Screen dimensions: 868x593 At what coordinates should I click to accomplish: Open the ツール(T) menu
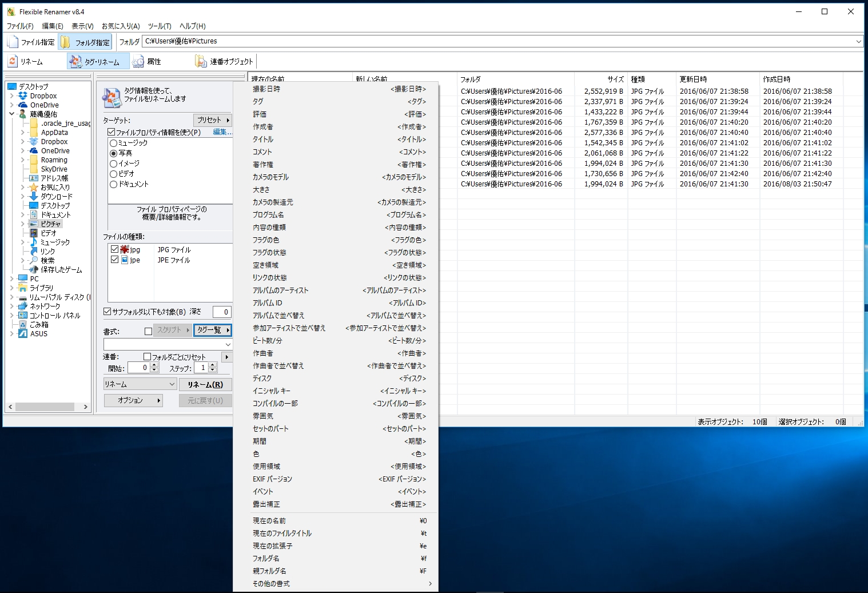[160, 26]
